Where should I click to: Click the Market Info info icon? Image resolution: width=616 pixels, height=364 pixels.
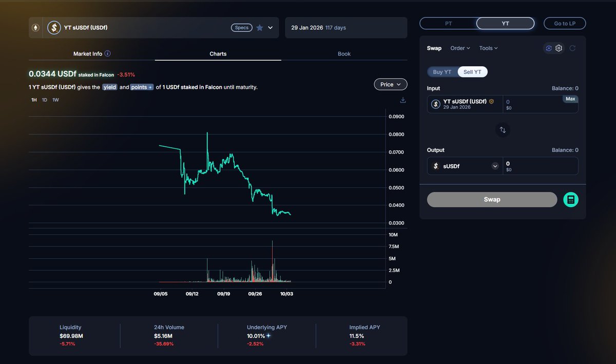tap(108, 53)
